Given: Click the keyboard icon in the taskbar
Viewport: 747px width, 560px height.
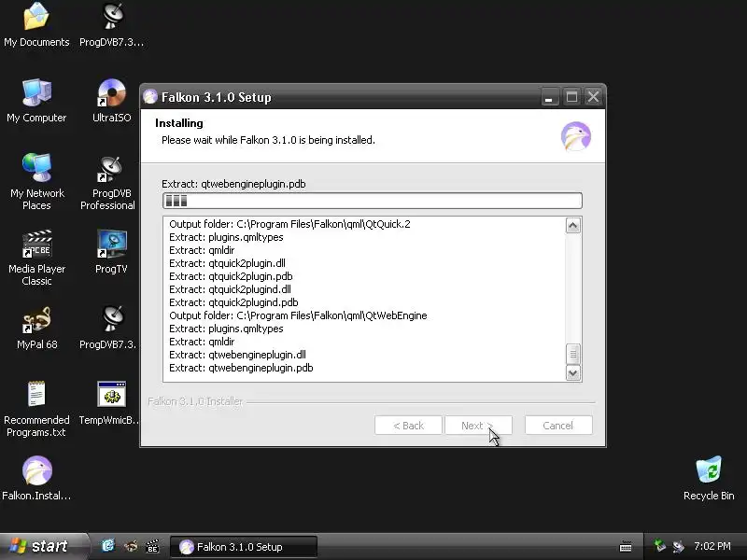Looking at the screenshot, I should point(626,546).
